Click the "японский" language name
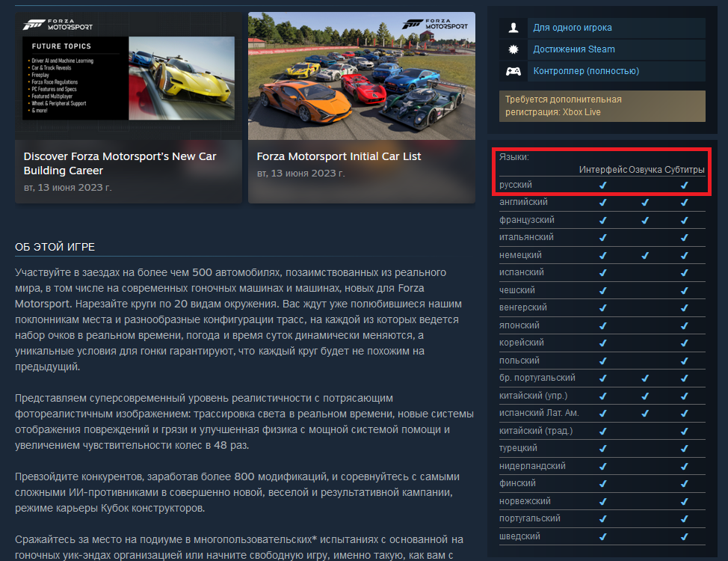The width and height of the screenshot is (728, 561). click(x=519, y=325)
